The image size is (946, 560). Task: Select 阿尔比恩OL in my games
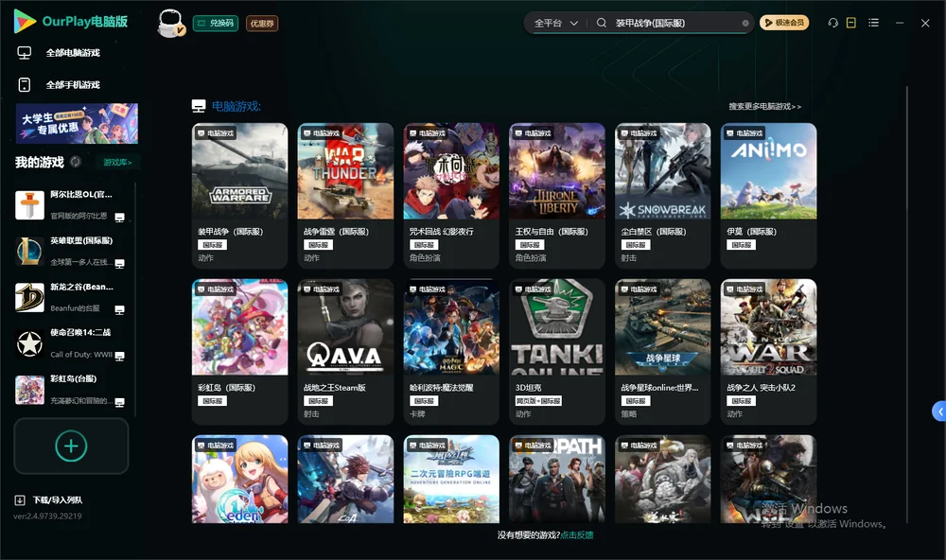tap(71, 205)
